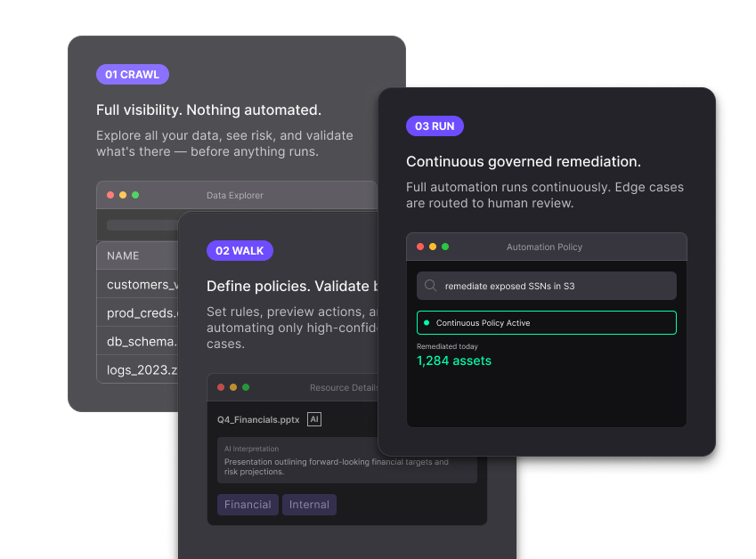Minimize the Automation Policy window via yellow dot
The image size is (756, 559).
(x=433, y=247)
